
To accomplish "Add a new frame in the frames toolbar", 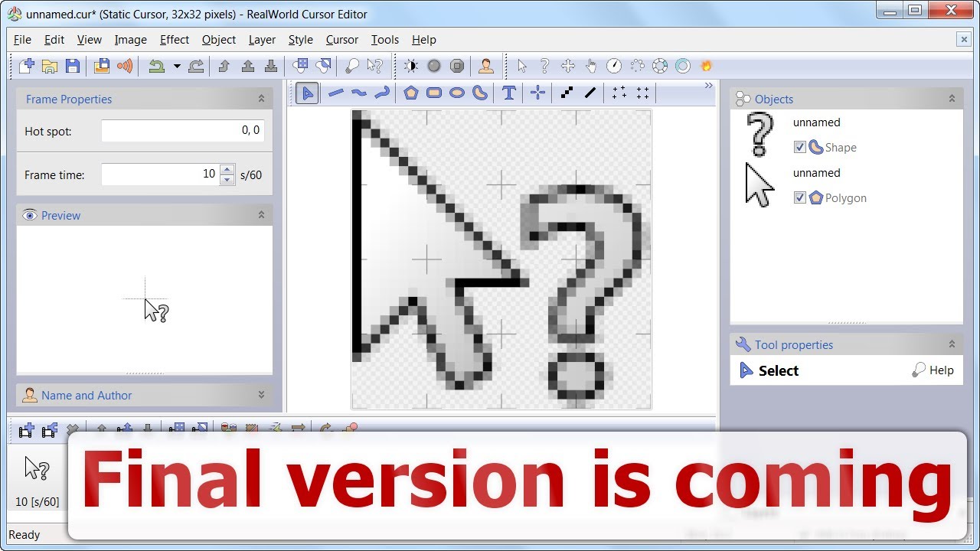I will (26, 431).
